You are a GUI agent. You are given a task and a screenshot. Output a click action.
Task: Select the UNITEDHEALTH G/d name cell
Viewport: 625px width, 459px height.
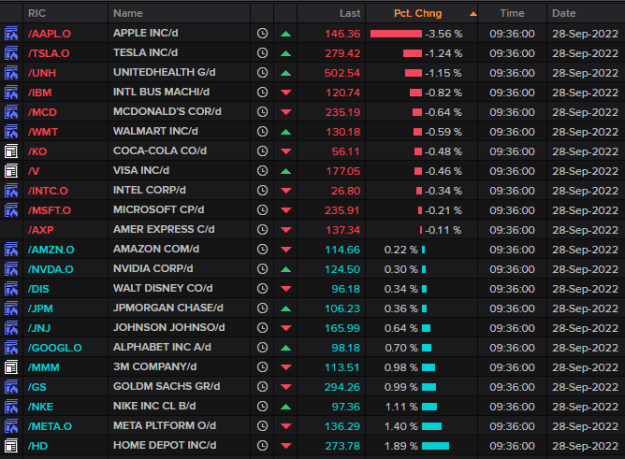[x=164, y=72]
